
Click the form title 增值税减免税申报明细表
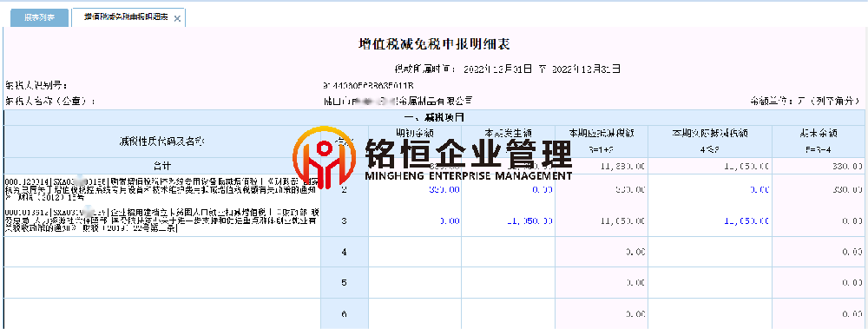pyautogui.click(x=434, y=44)
